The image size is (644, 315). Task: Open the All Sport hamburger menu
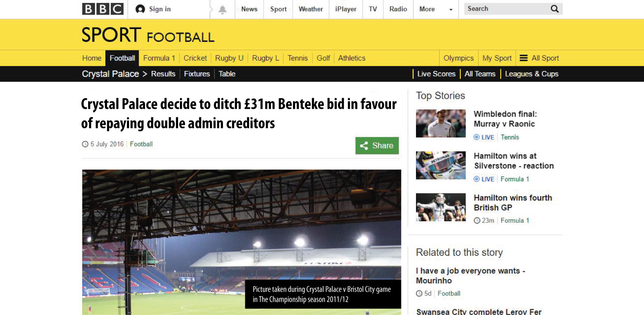tap(524, 58)
